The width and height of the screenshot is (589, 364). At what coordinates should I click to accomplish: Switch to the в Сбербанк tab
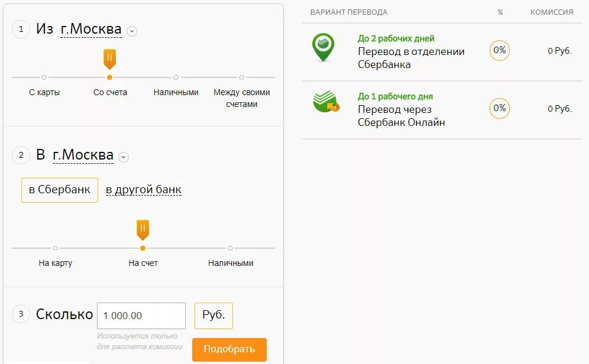tap(60, 190)
